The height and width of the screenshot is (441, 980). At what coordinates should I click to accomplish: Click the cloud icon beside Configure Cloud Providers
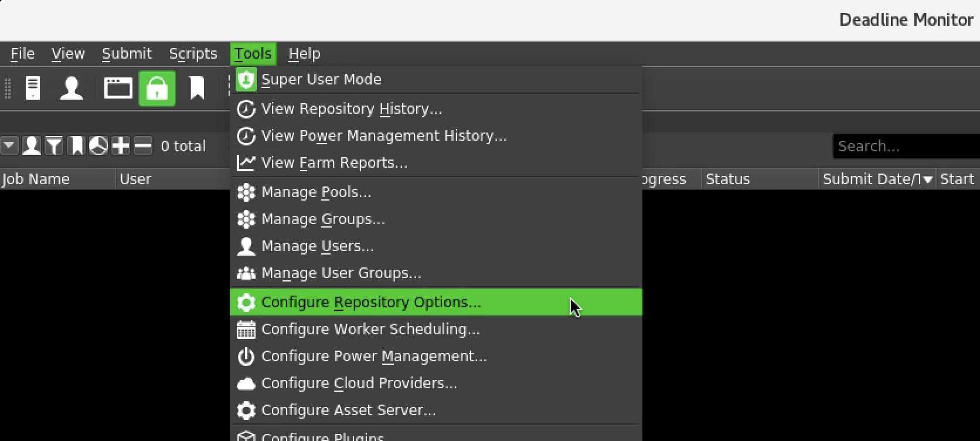point(246,384)
